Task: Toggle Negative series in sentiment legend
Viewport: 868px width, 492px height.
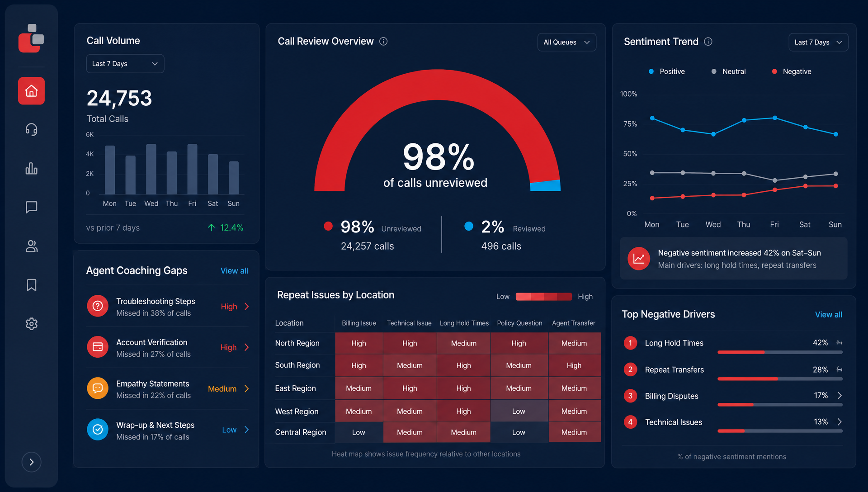Action: click(791, 71)
